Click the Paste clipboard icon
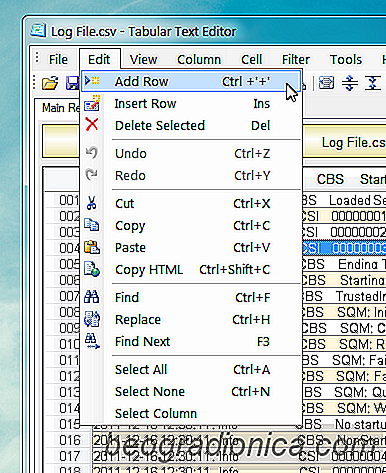Viewport: 386px width, 473px height. point(92,247)
